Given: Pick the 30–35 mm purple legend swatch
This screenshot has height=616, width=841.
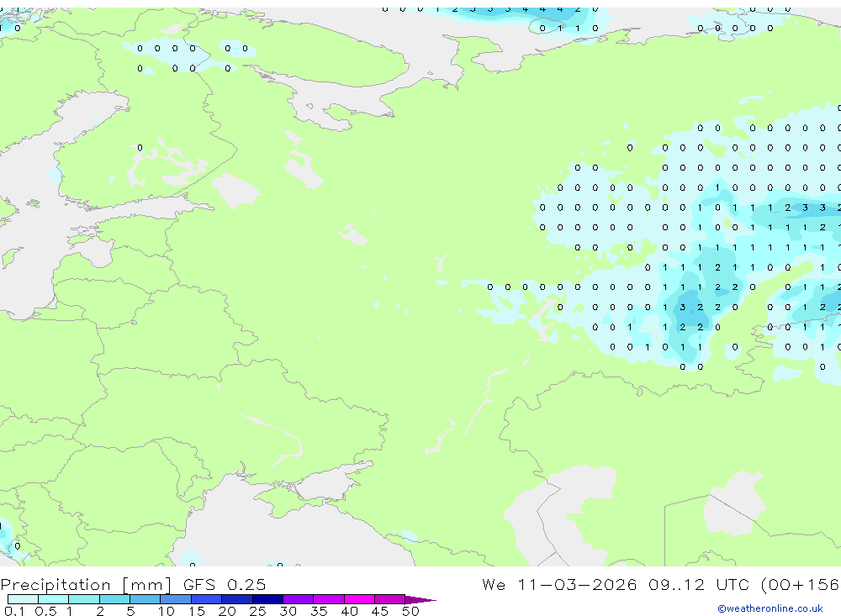Looking at the screenshot, I should pyautogui.click(x=299, y=599).
